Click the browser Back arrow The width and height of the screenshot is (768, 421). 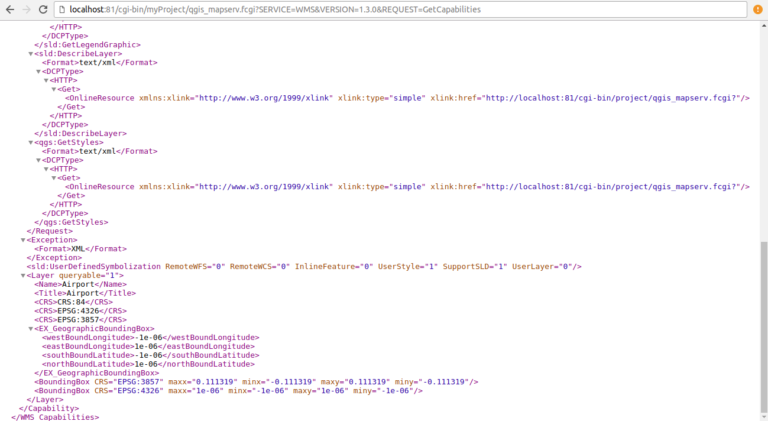point(10,9)
